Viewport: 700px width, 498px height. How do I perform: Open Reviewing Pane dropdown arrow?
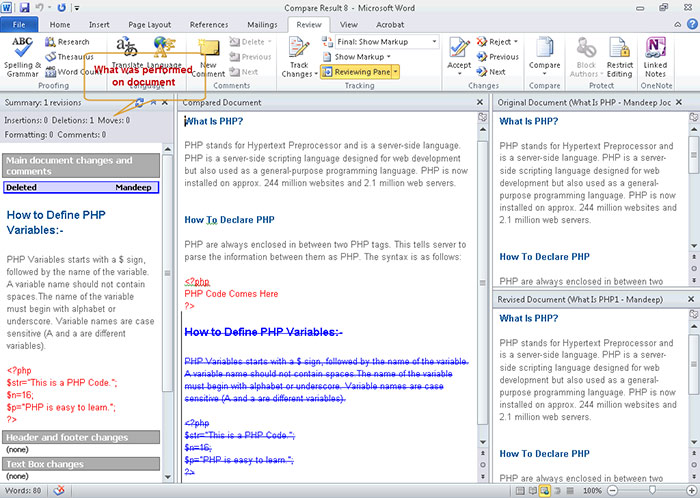pyautogui.click(x=396, y=72)
